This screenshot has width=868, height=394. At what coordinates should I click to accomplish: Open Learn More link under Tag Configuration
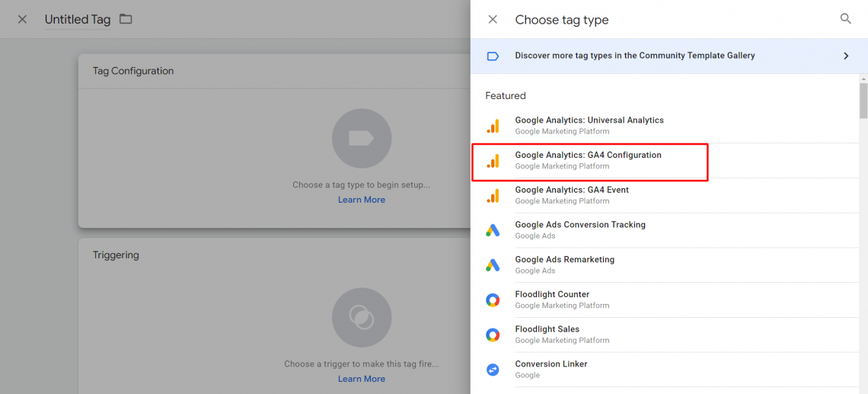click(362, 200)
